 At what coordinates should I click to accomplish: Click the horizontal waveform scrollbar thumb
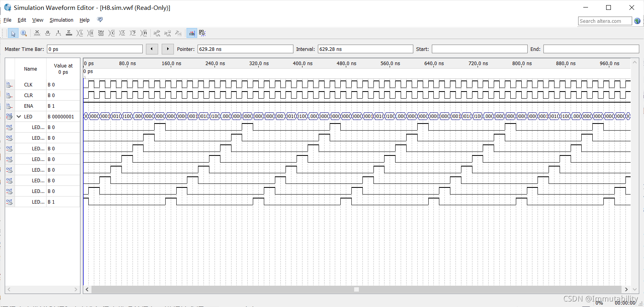click(357, 290)
